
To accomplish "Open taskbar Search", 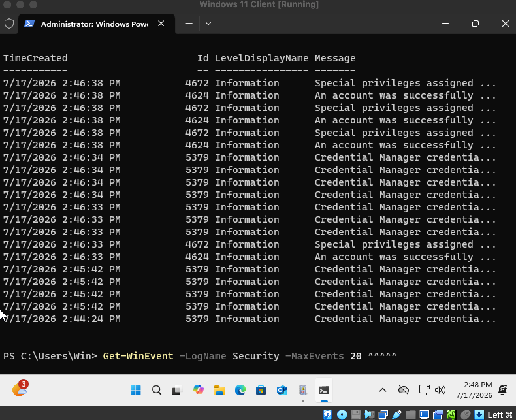I will (157, 390).
